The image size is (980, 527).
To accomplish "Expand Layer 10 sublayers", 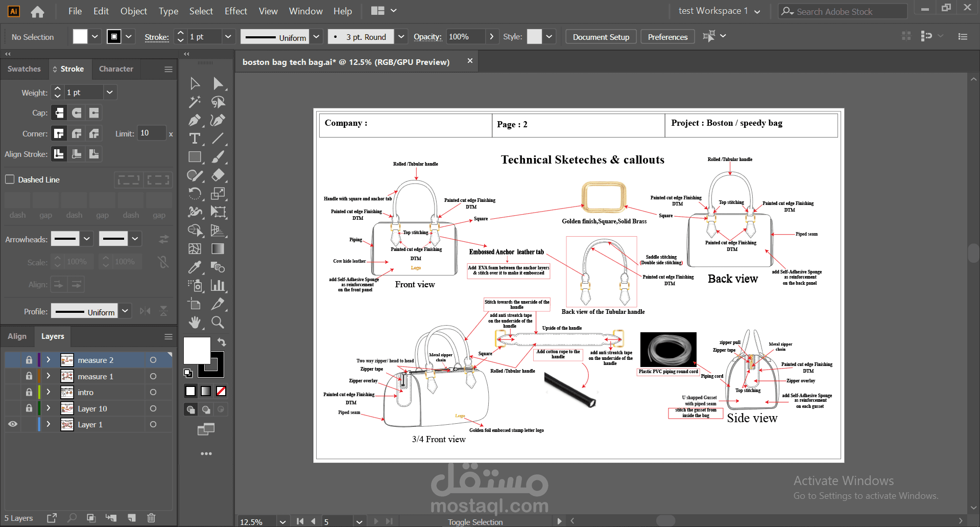I will click(x=49, y=408).
